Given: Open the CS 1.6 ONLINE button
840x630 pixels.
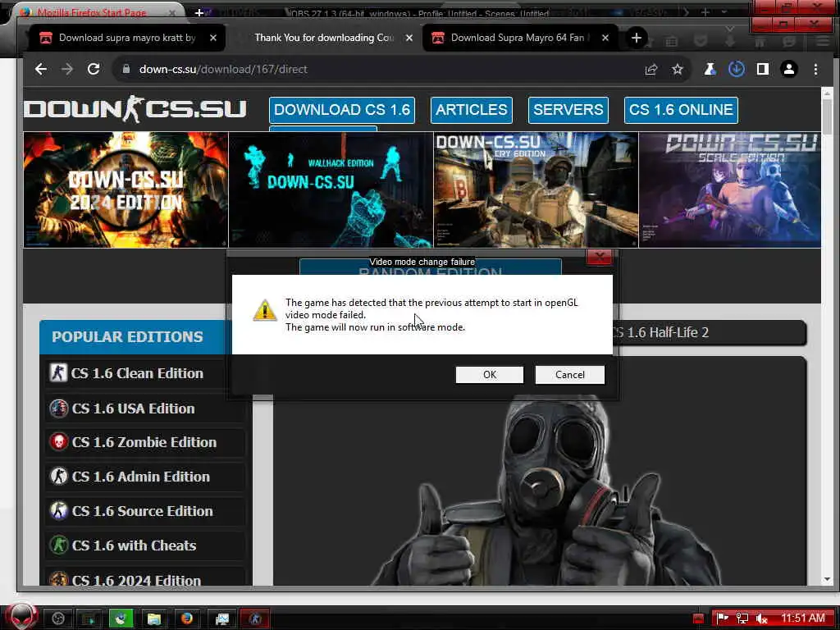Looking at the screenshot, I should coord(681,110).
